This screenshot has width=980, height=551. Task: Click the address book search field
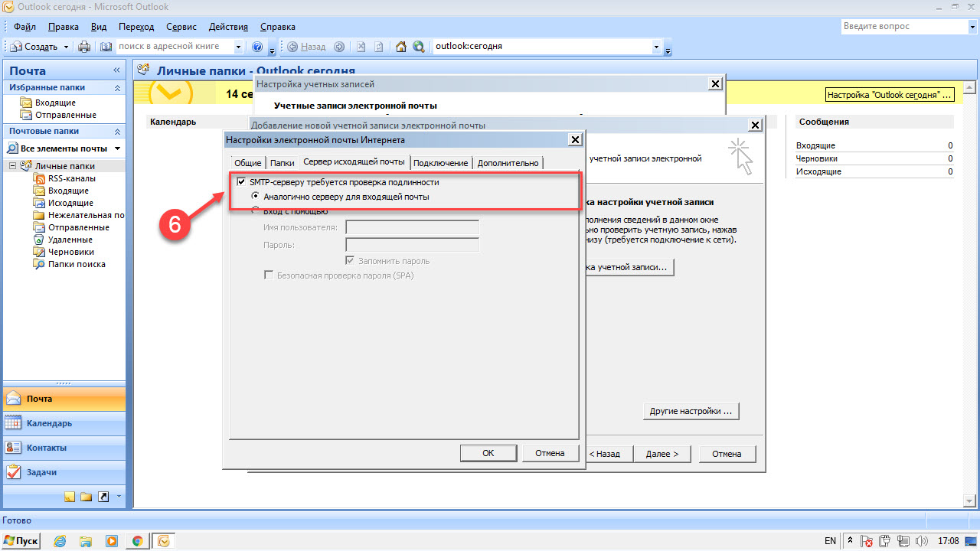(175, 47)
